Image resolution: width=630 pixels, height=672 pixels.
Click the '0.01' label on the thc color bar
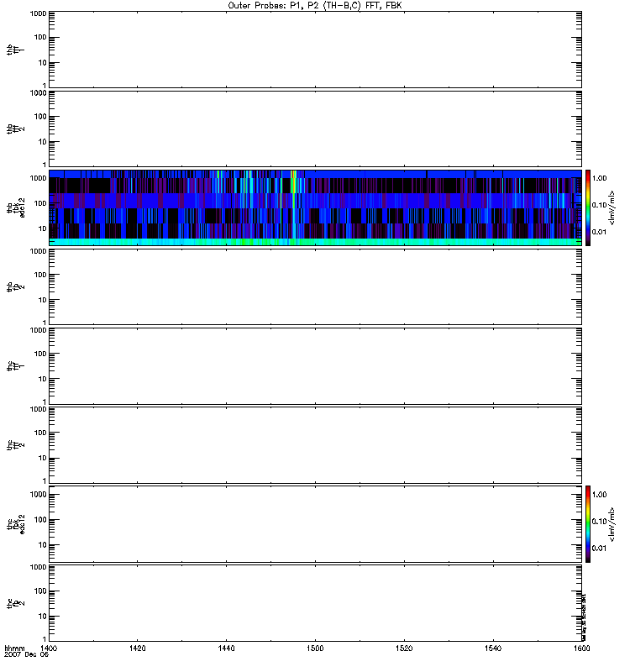599,549
